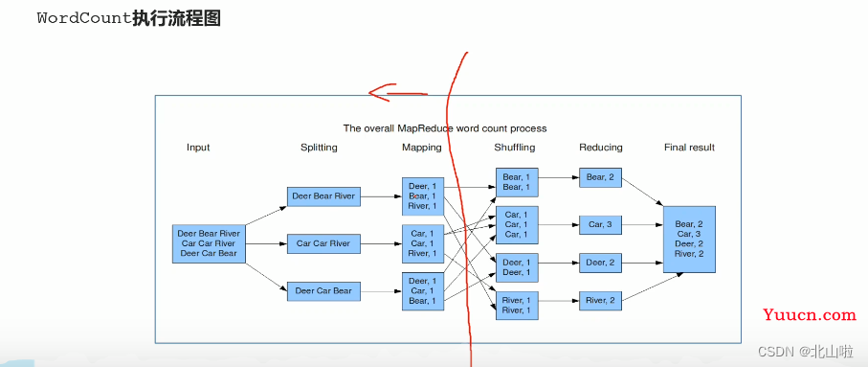Select the Car, 3 reducing box
Screen dimensions: 868x367
click(600, 225)
